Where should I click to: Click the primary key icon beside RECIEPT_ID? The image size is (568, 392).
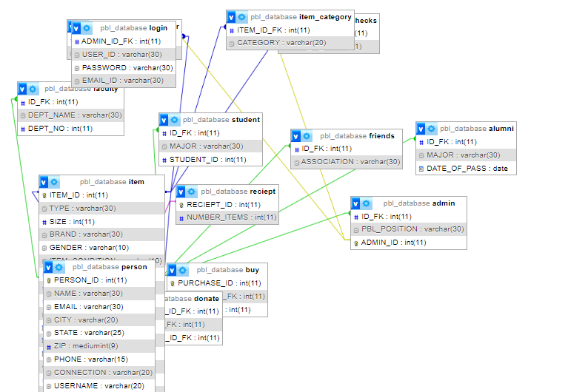[x=181, y=205]
